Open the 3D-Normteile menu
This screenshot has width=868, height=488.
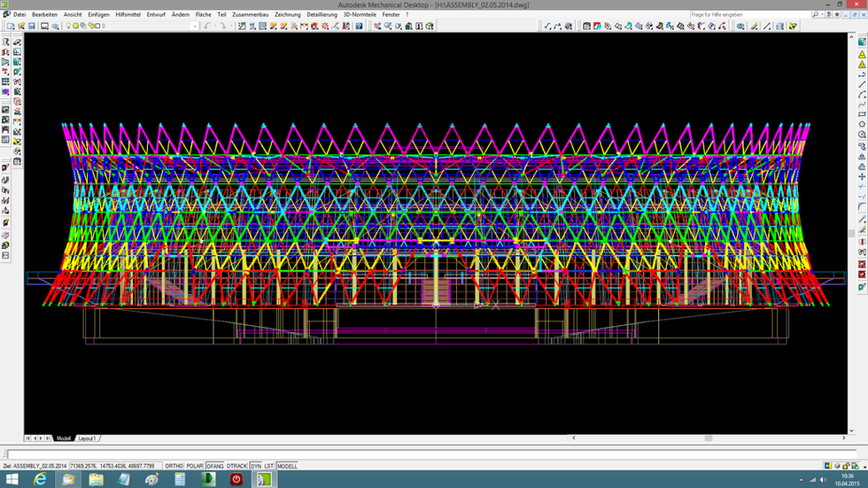tap(360, 14)
